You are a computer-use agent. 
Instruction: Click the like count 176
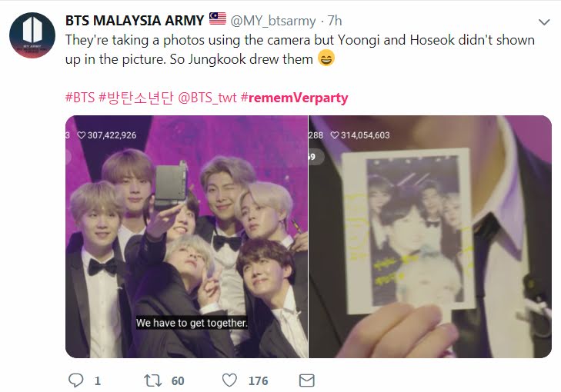tap(258, 381)
